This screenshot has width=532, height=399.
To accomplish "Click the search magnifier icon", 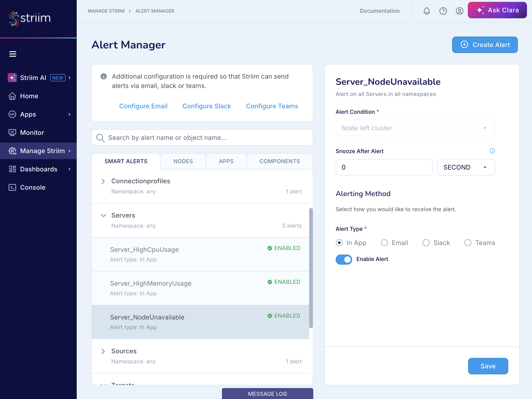I will (100, 138).
